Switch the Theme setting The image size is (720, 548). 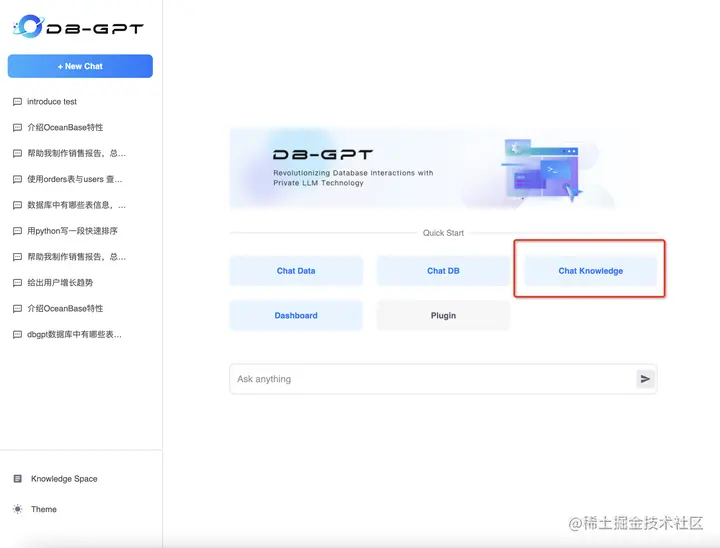coord(44,509)
